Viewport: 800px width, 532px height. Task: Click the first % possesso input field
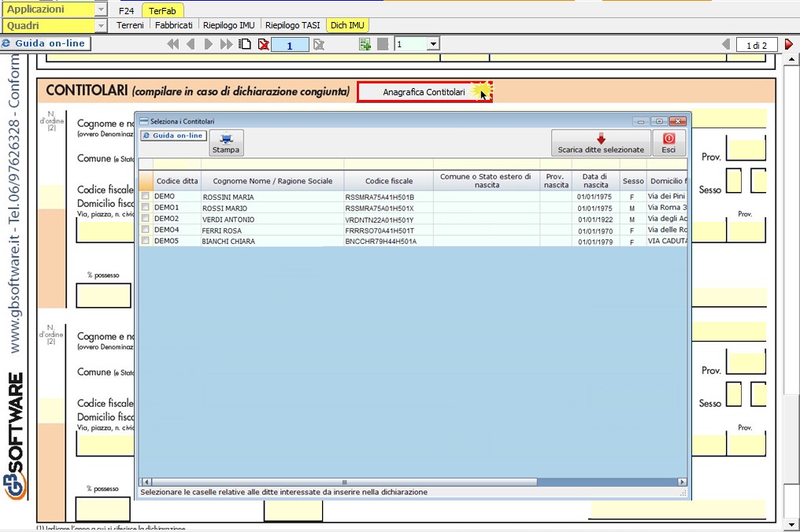point(104,295)
